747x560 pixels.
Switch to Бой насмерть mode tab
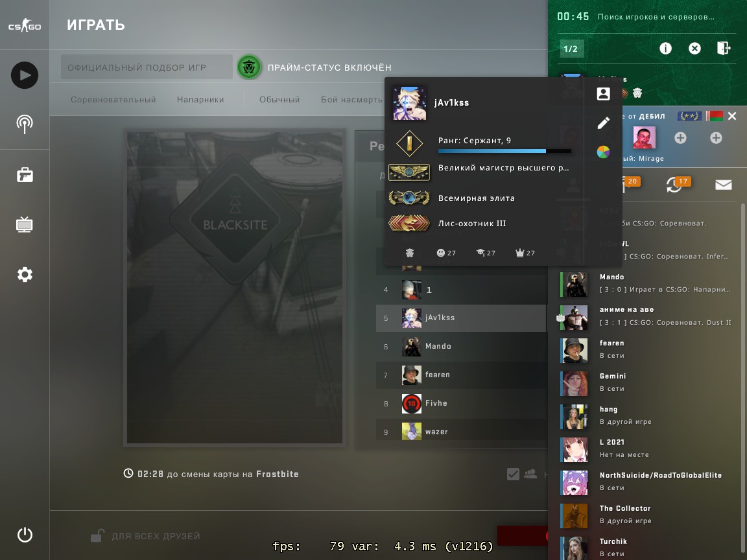[351, 100]
